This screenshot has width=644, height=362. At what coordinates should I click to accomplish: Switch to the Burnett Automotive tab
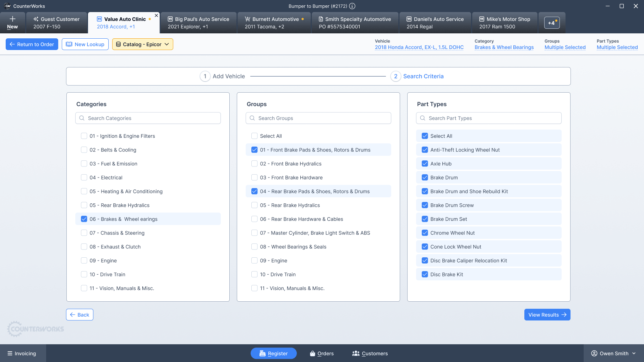click(x=274, y=23)
